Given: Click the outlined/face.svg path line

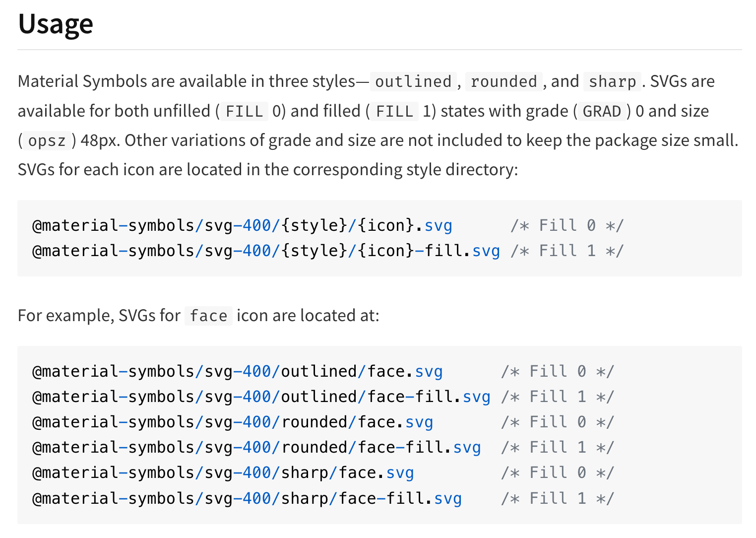Looking at the screenshot, I should 237,372.
